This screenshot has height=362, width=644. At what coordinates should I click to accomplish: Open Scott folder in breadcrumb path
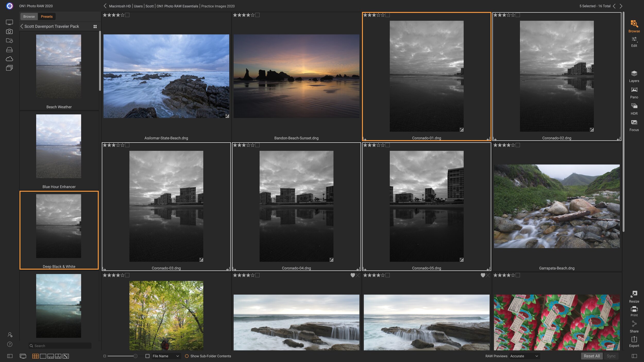[150, 6]
